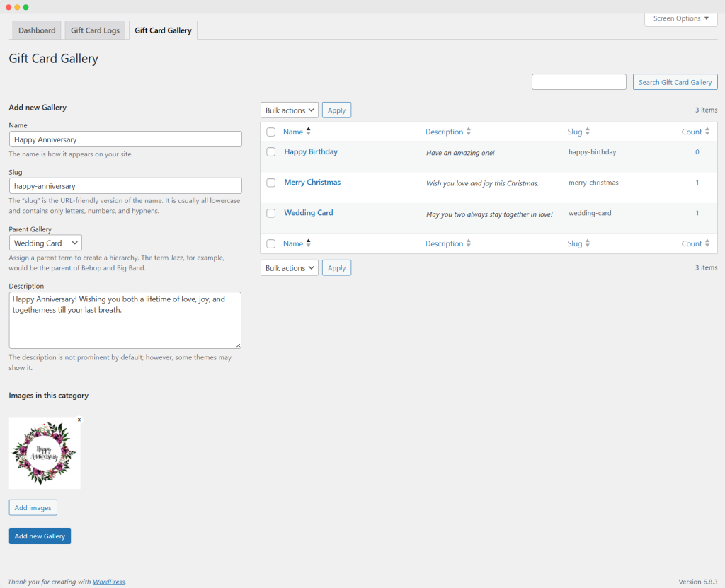Open the Parent Gallery dropdown

(46, 243)
